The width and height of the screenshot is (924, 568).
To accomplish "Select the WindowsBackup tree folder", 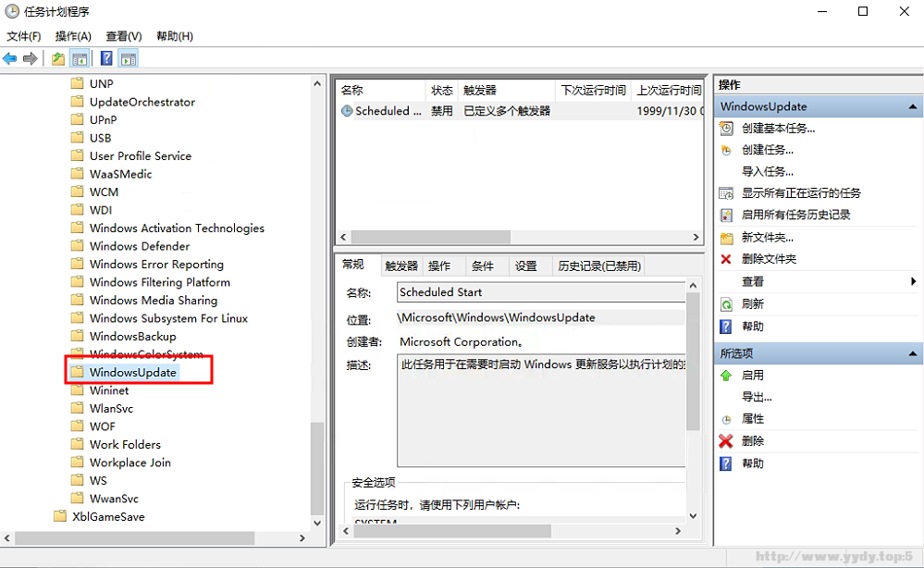I will point(132,337).
